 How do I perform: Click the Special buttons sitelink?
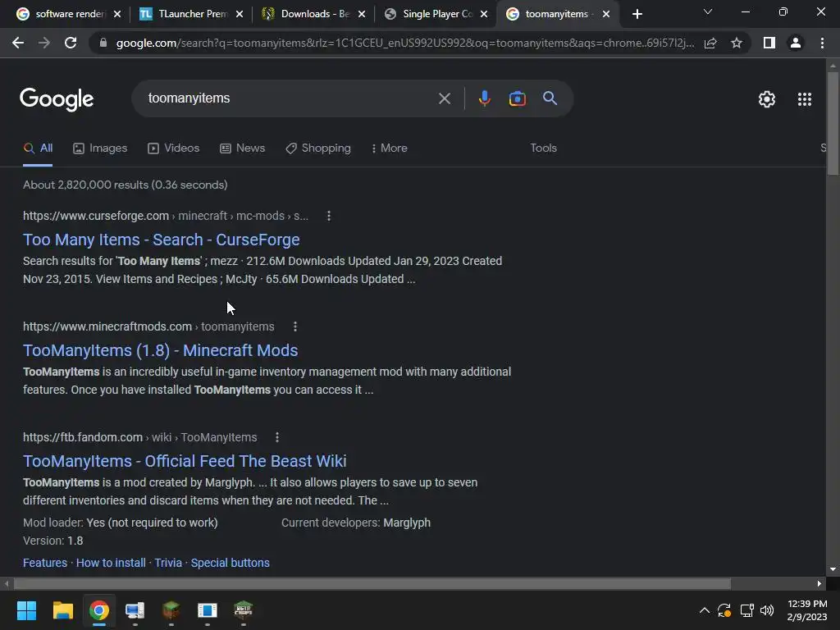tap(231, 563)
